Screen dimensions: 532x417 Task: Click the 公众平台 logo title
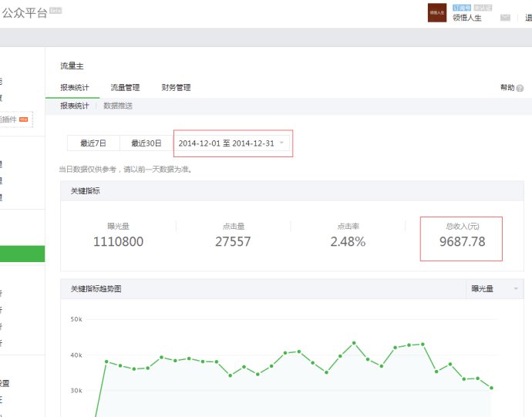[x=25, y=13]
